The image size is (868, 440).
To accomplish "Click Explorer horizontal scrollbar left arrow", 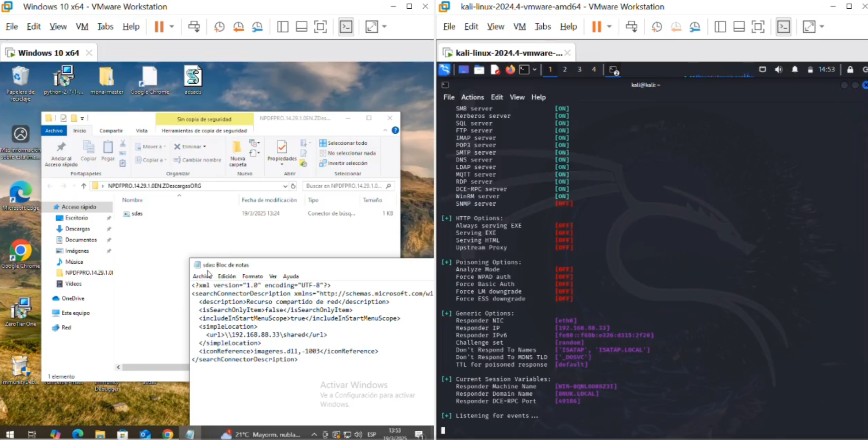I will 118,367.
